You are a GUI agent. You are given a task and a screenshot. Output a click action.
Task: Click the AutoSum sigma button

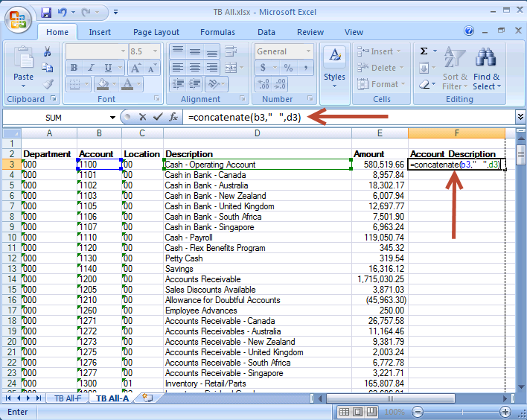pyautogui.click(x=424, y=51)
